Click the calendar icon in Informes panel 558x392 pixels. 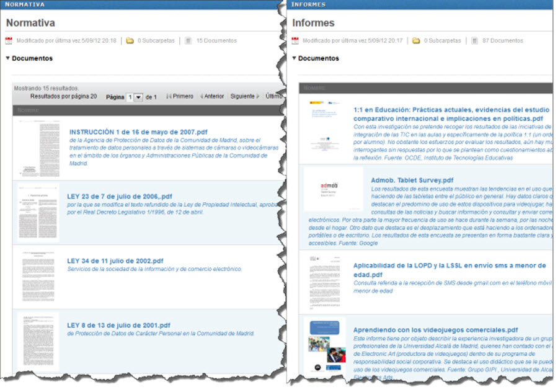point(295,41)
